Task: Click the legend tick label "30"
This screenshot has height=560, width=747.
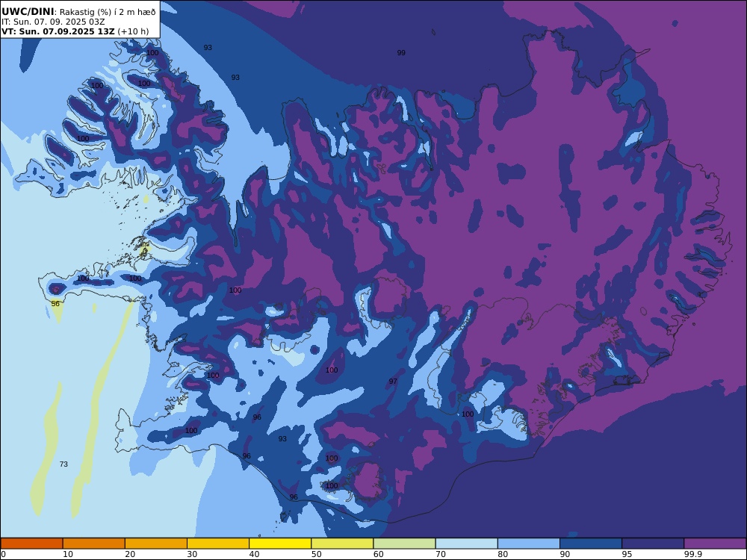Action: click(x=192, y=554)
